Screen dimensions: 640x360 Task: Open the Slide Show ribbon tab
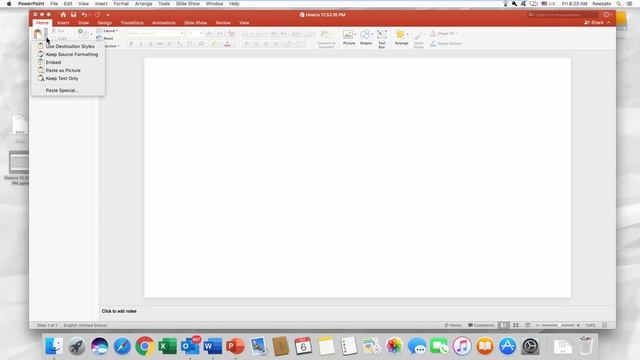coord(196,23)
